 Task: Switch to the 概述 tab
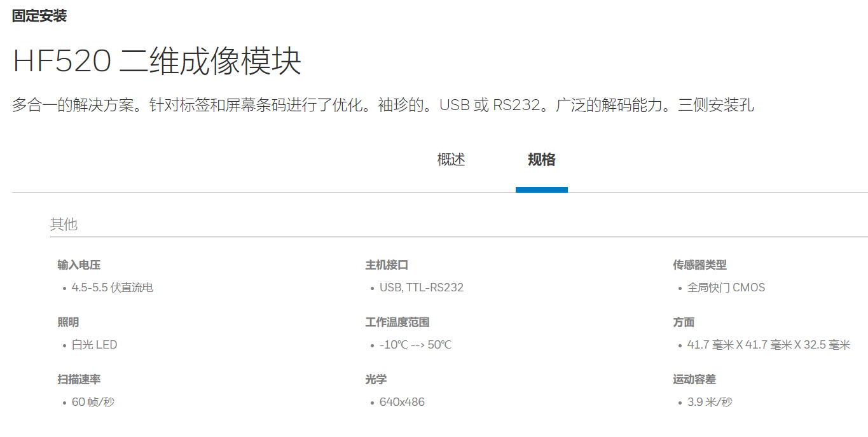click(x=451, y=160)
